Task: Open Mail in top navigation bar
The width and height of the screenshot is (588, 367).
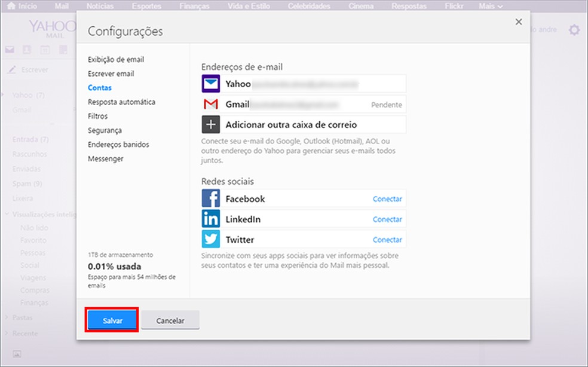Action: (x=62, y=6)
